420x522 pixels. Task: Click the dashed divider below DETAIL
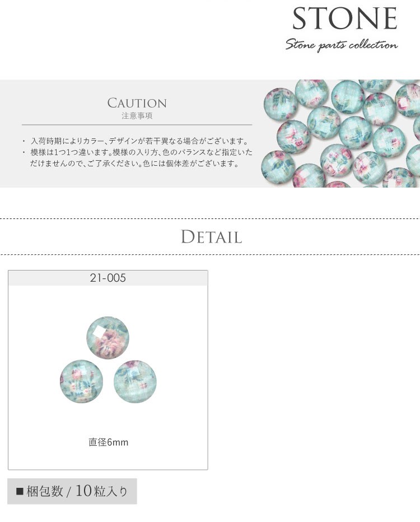click(x=210, y=255)
